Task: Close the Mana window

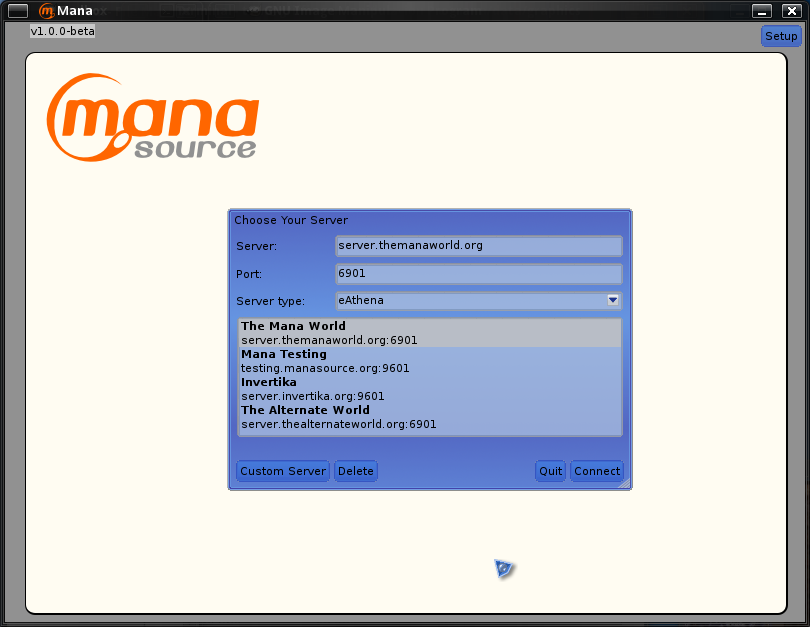Action: click(x=791, y=10)
